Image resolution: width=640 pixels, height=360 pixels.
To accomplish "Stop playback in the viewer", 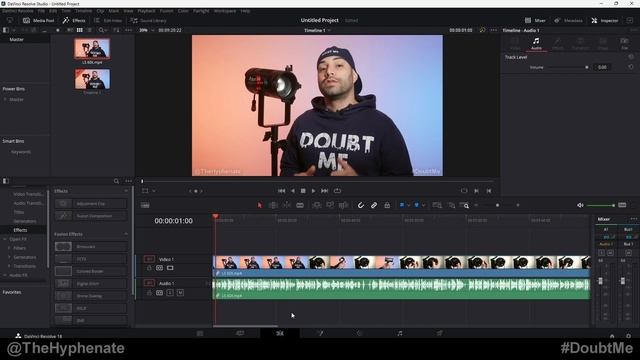I will click(x=303, y=191).
